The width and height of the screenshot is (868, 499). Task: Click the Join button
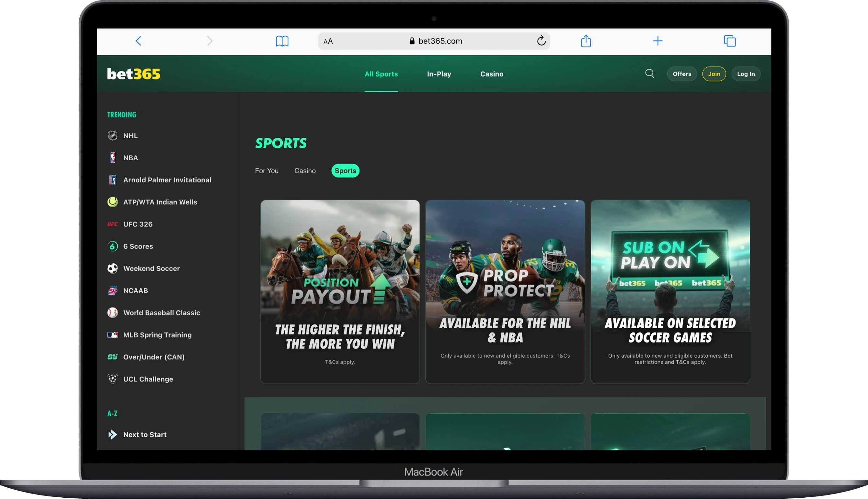(x=714, y=74)
